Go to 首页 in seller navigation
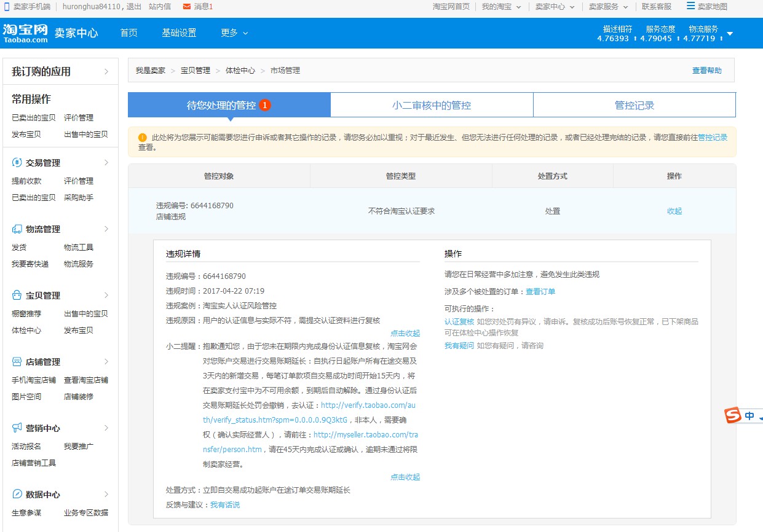The width and height of the screenshot is (763, 532). pyautogui.click(x=129, y=33)
